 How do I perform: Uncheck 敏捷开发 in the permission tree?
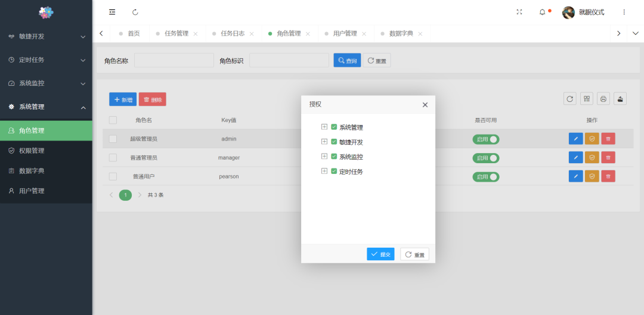click(x=334, y=142)
